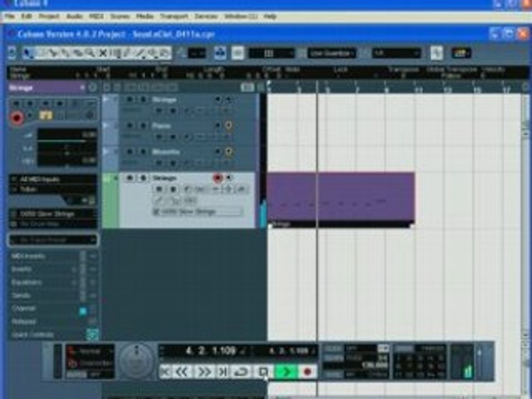
Task: Solo the Piano track
Action: click(143, 126)
